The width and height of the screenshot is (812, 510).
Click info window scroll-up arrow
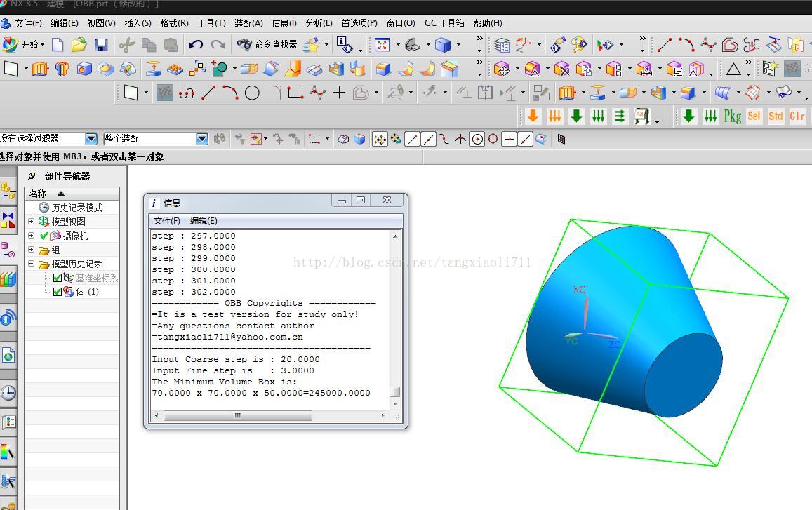click(x=395, y=236)
